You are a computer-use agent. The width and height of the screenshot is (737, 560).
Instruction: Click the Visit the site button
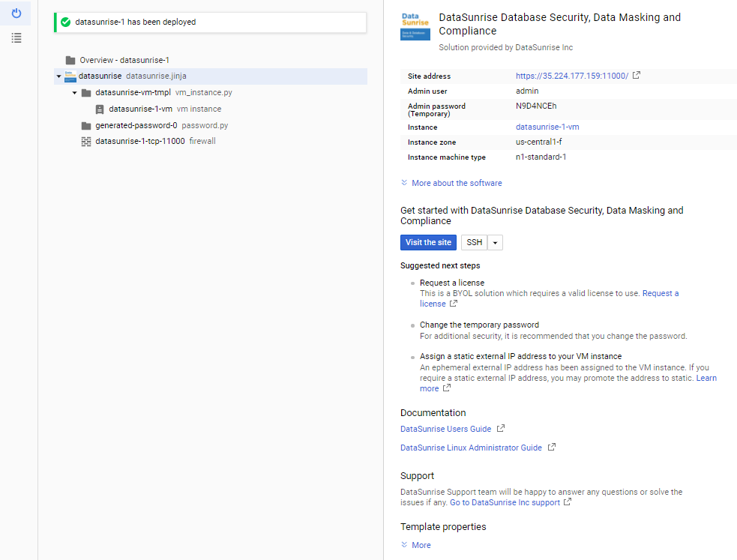pos(428,242)
